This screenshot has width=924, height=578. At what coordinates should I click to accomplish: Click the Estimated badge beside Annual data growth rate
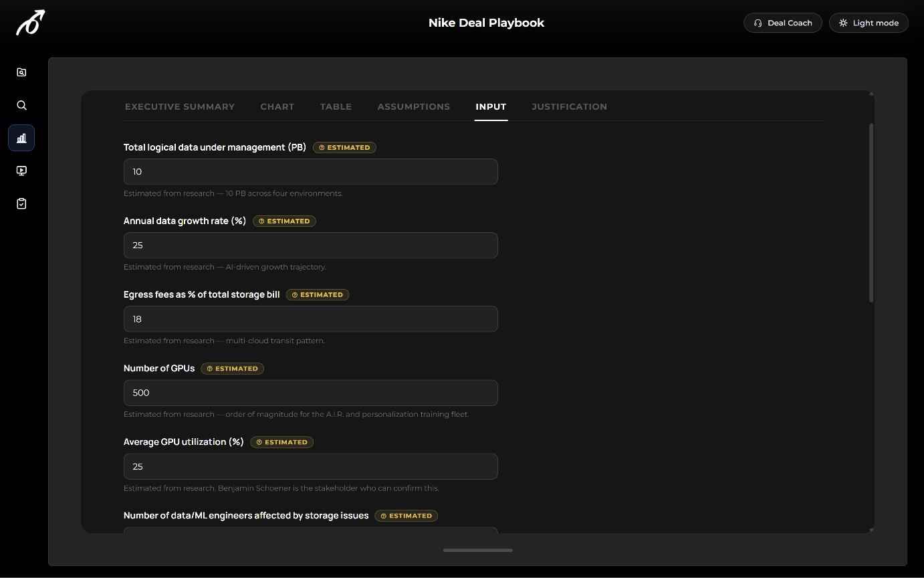[x=284, y=221]
